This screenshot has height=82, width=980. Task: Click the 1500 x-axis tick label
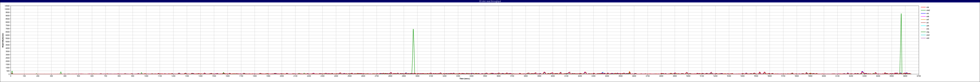[x=214, y=76]
